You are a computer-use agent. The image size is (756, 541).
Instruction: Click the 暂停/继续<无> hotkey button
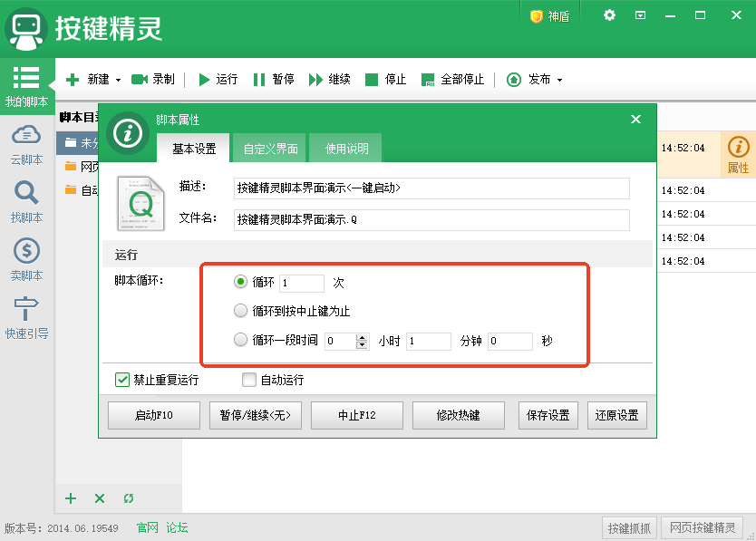click(256, 415)
